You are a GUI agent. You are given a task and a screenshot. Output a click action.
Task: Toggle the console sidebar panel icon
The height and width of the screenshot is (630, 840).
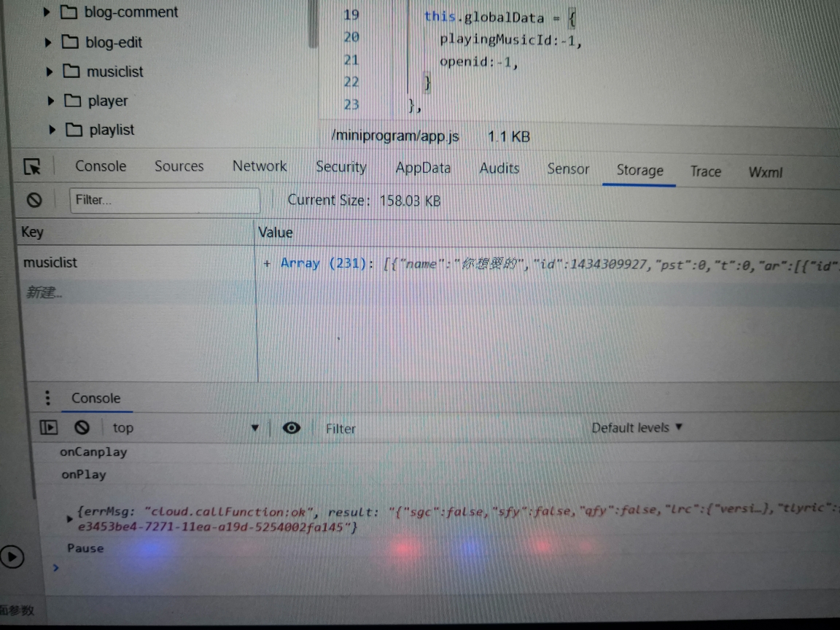[49, 427]
